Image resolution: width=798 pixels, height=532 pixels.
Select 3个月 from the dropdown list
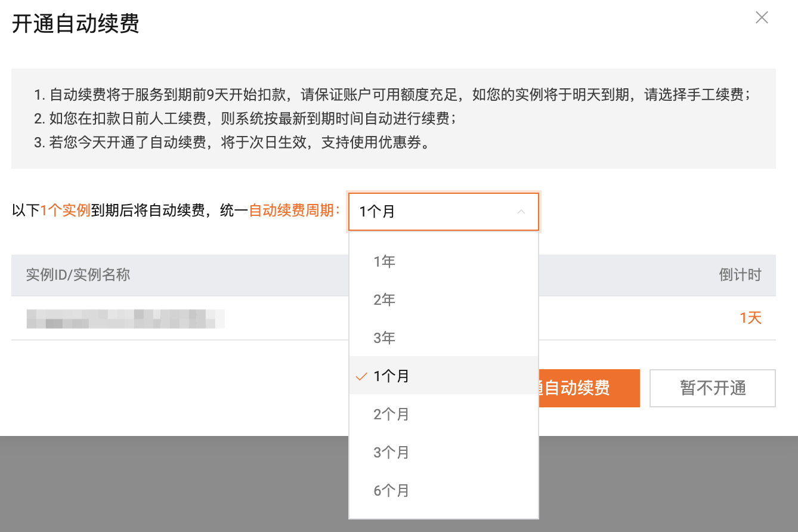444,452
